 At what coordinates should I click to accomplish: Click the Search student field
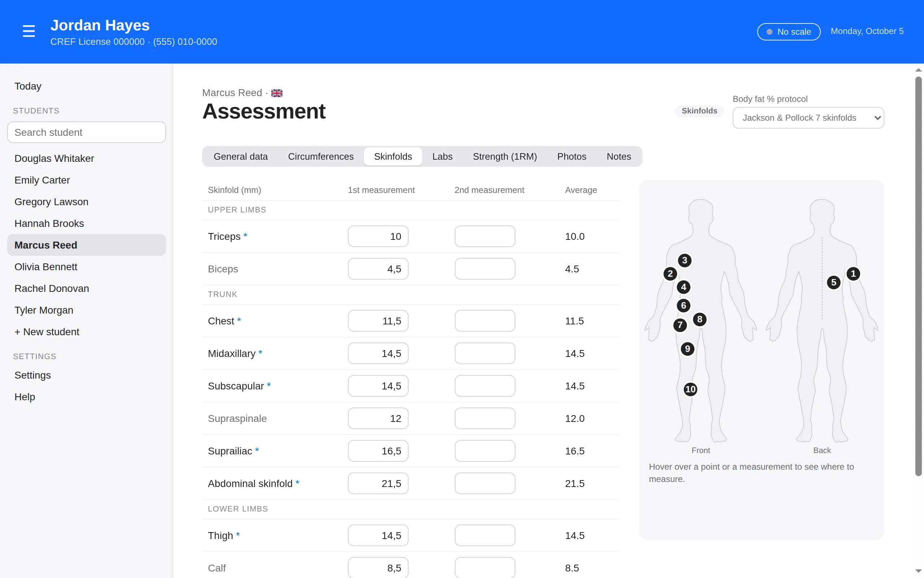click(87, 132)
